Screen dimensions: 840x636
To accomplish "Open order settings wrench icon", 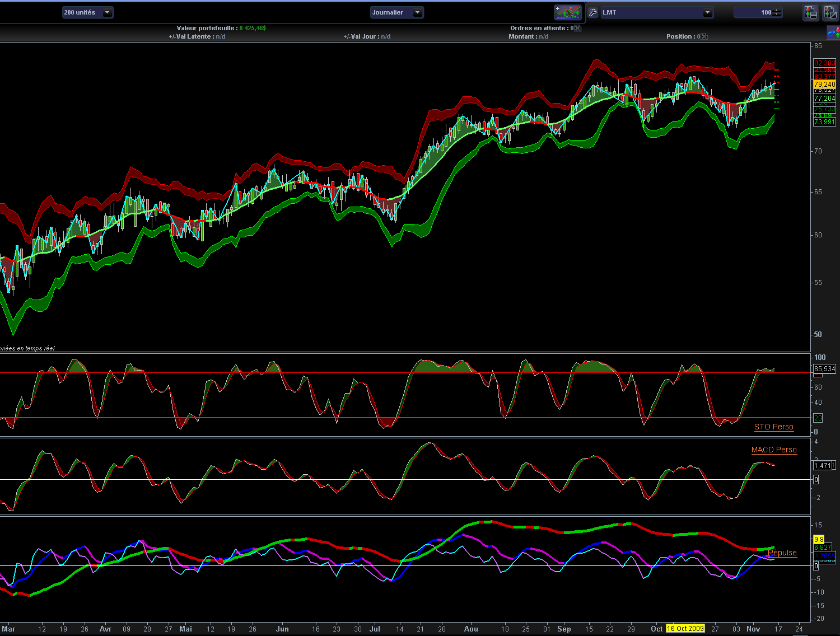I will pos(593,12).
